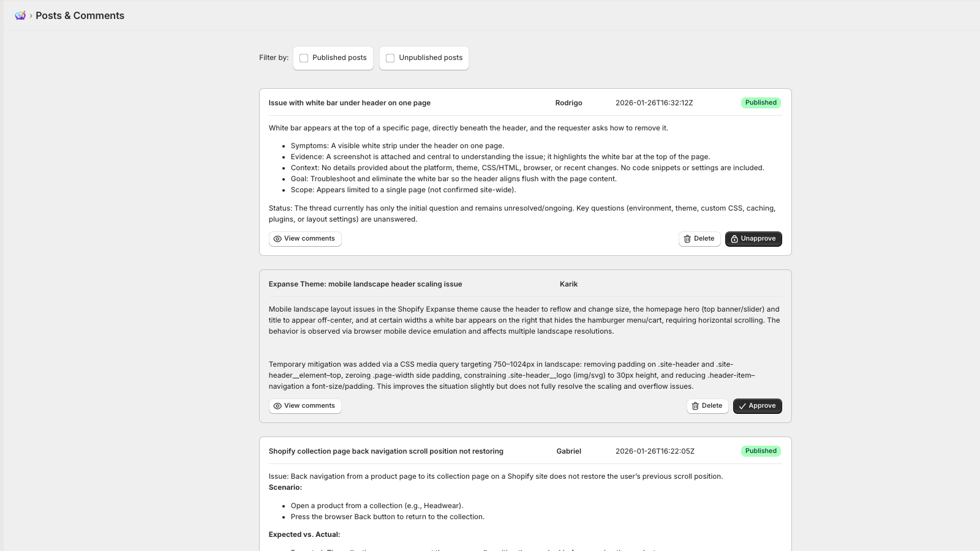980x551 pixels.
Task: Select the Expanse Theme post title
Action: [x=365, y=284]
